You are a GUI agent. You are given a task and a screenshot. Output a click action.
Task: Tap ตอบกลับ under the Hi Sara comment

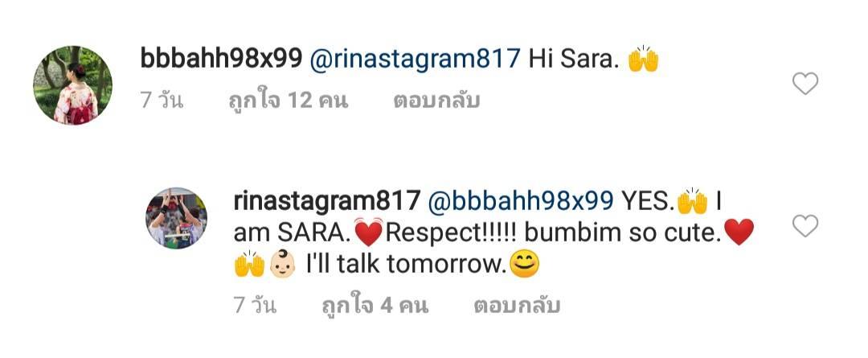tap(436, 101)
